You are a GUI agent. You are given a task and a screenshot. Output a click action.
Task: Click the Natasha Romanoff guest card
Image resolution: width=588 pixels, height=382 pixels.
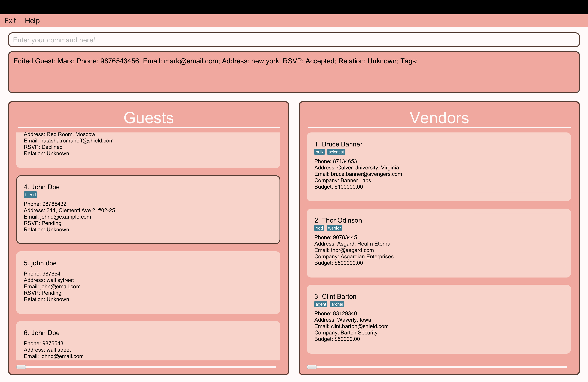(148, 150)
